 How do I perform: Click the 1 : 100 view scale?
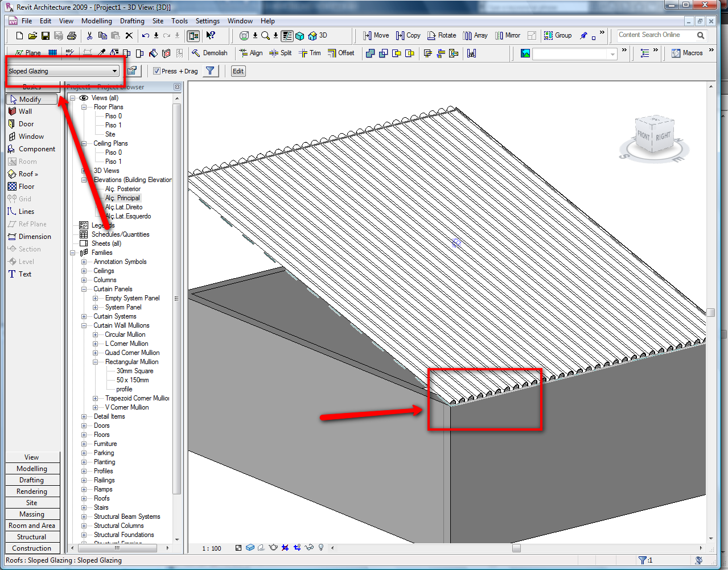click(x=212, y=548)
